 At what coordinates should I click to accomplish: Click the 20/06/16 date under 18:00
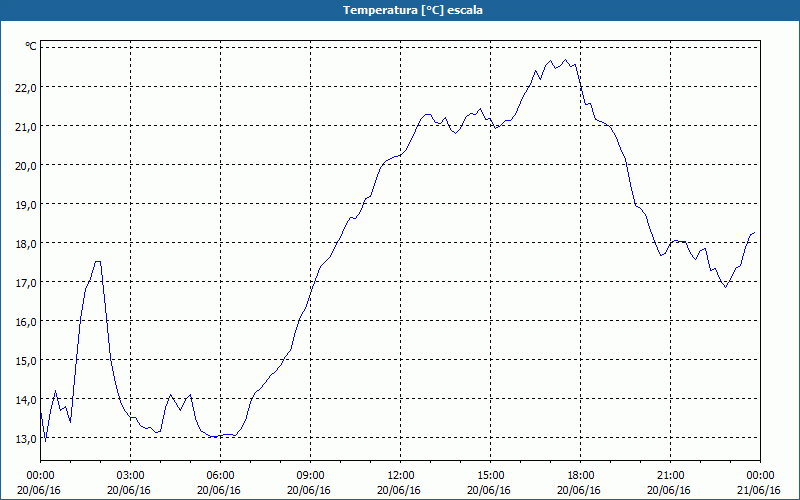[x=579, y=490]
